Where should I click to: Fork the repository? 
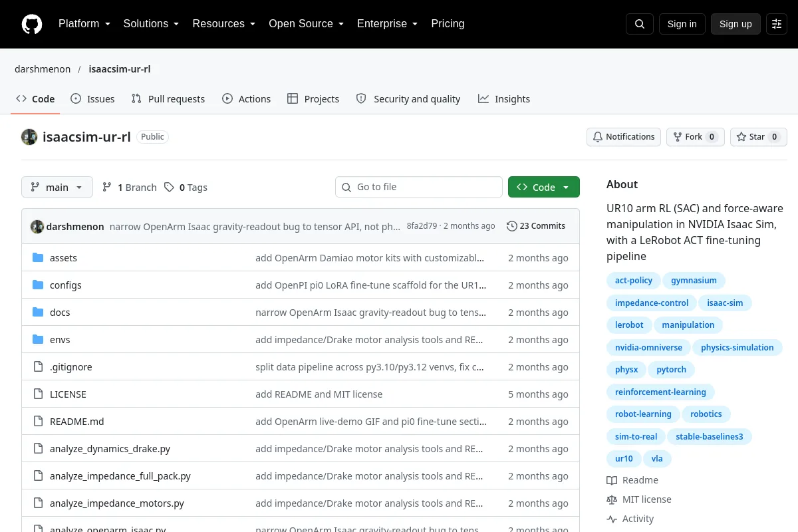pyautogui.click(x=696, y=137)
